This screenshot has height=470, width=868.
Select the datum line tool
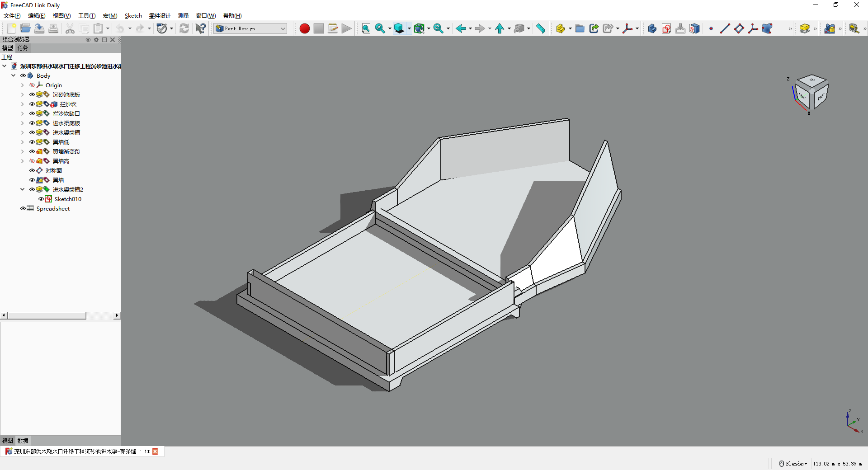(x=724, y=28)
